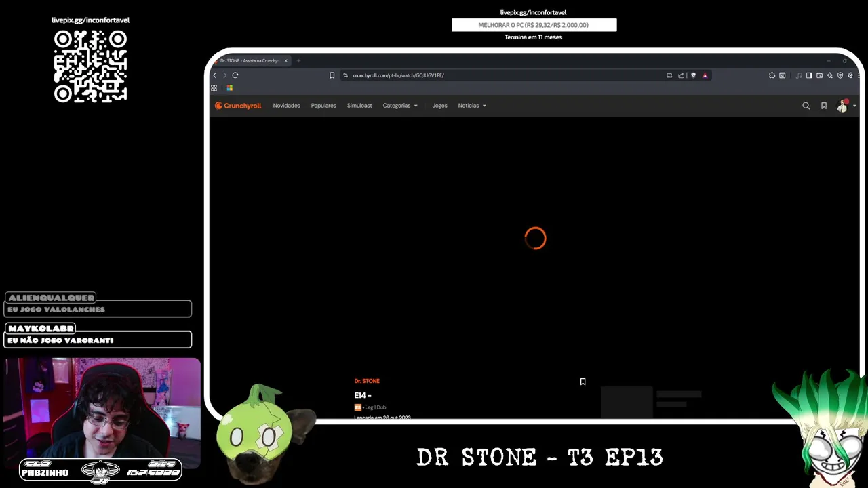Open the Microsoft bookmark icon
This screenshot has width=868, height=488.
click(x=230, y=88)
